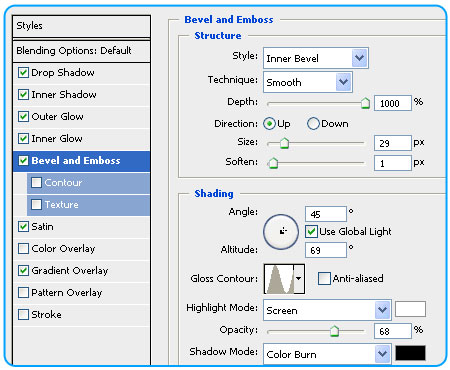Click the Soften value field showing 1

point(393,163)
